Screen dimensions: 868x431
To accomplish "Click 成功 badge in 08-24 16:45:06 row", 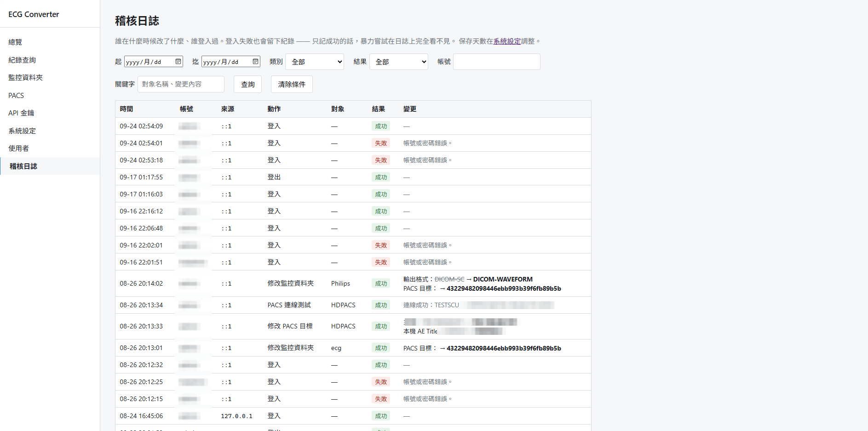I will coord(381,416).
